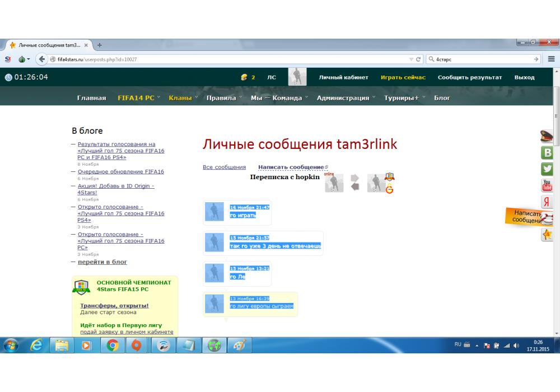Open the new tab plus button
The width and height of the screenshot is (560, 392).
click(100, 45)
